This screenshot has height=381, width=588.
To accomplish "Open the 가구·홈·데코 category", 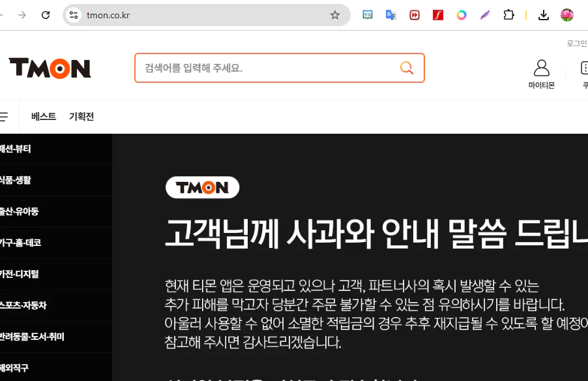I will pyautogui.click(x=56, y=243).
